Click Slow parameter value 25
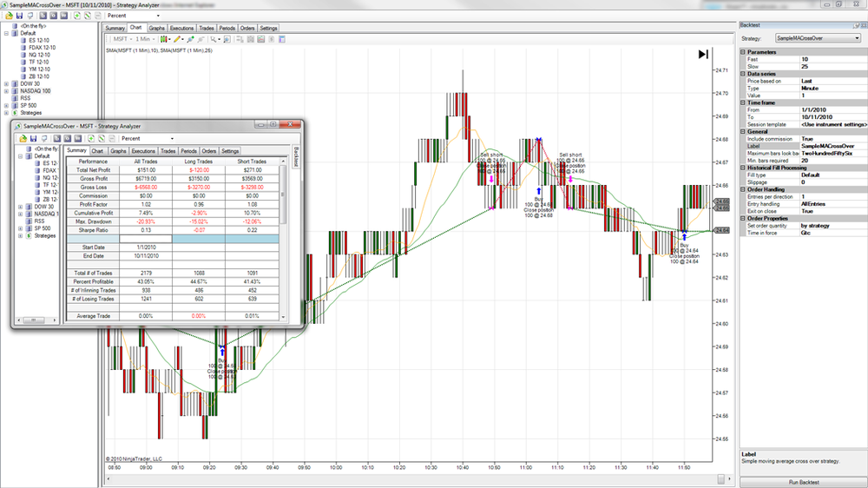The width and height of the screenshot is (868, 488). tap(833, 67)
